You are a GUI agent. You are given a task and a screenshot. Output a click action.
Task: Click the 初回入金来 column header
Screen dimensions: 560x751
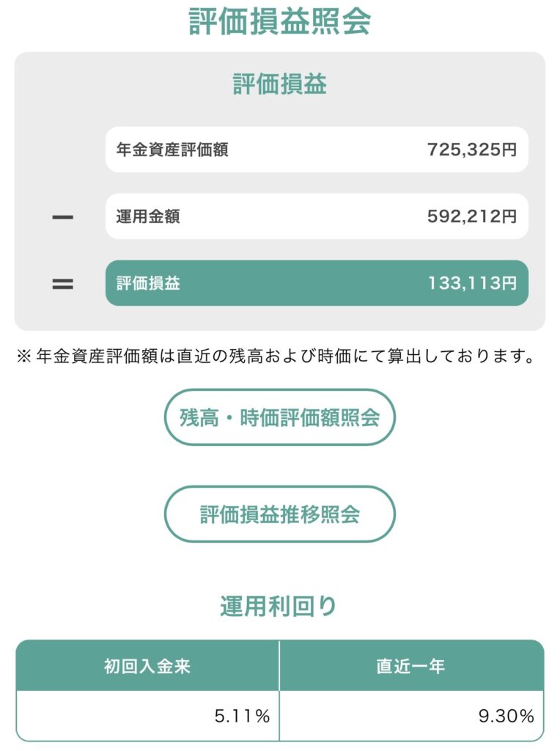tap(148, 666)
